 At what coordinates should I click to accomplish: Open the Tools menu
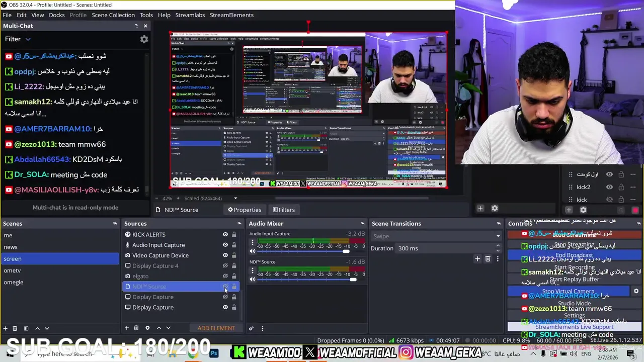click(146, 15)
